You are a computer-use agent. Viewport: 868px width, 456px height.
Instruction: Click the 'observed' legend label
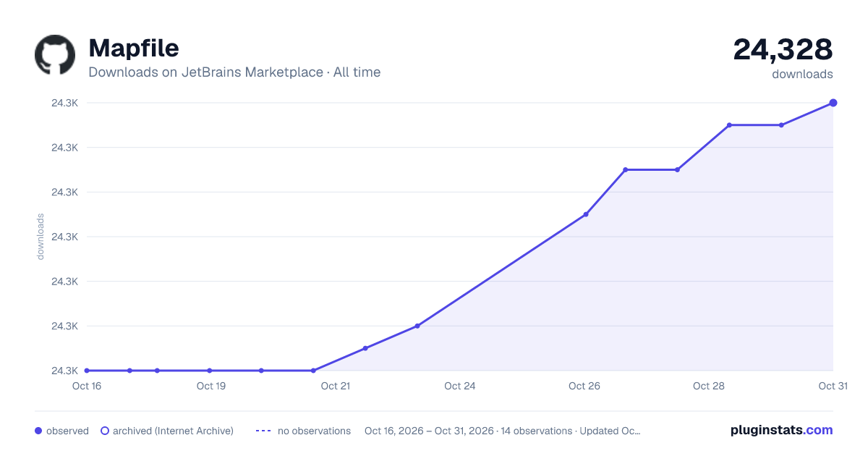click(x=67, y=431)
